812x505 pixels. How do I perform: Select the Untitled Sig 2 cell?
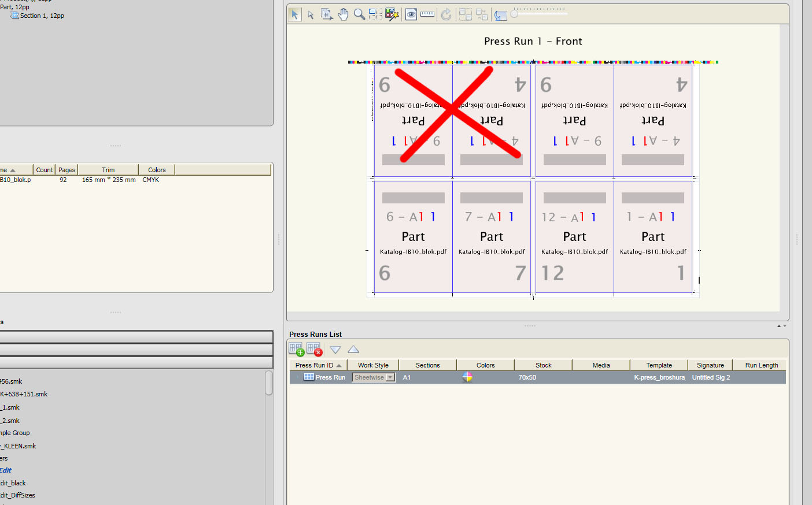coord(711,377)
